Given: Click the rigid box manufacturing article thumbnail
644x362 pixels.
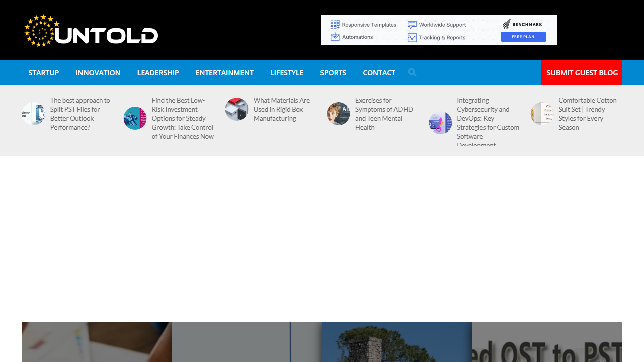Looking at the screenshot, I should tap(236, 109).
